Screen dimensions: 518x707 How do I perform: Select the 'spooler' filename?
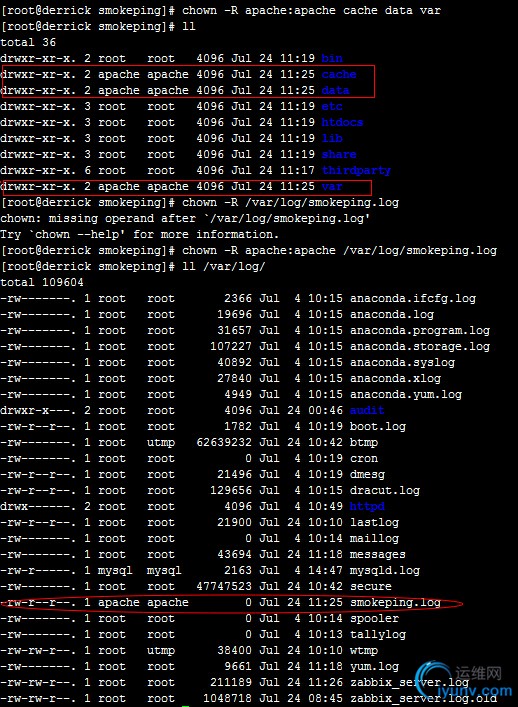click(x=374, y=619)
